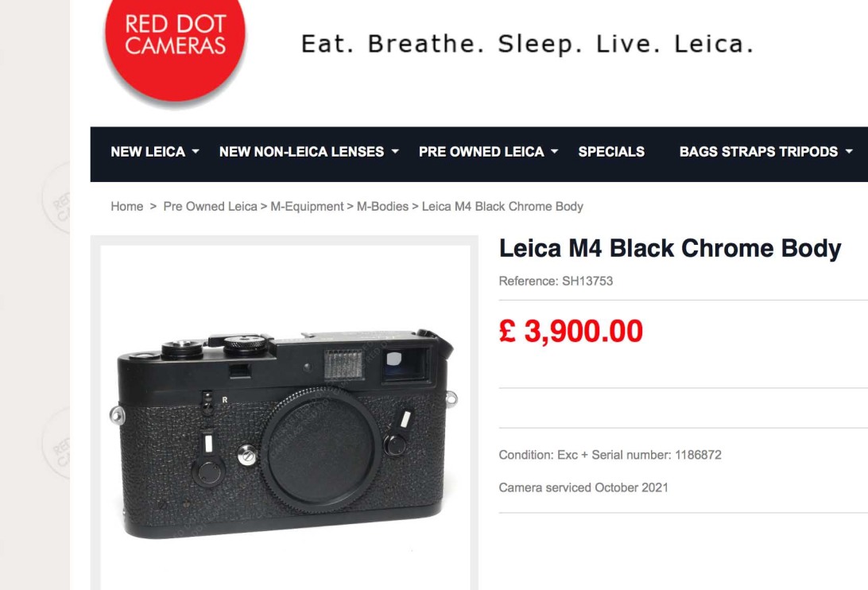868x590 pixels.
Task: Select the reference number SH13753 text
Action: click(x=587, y=281)
